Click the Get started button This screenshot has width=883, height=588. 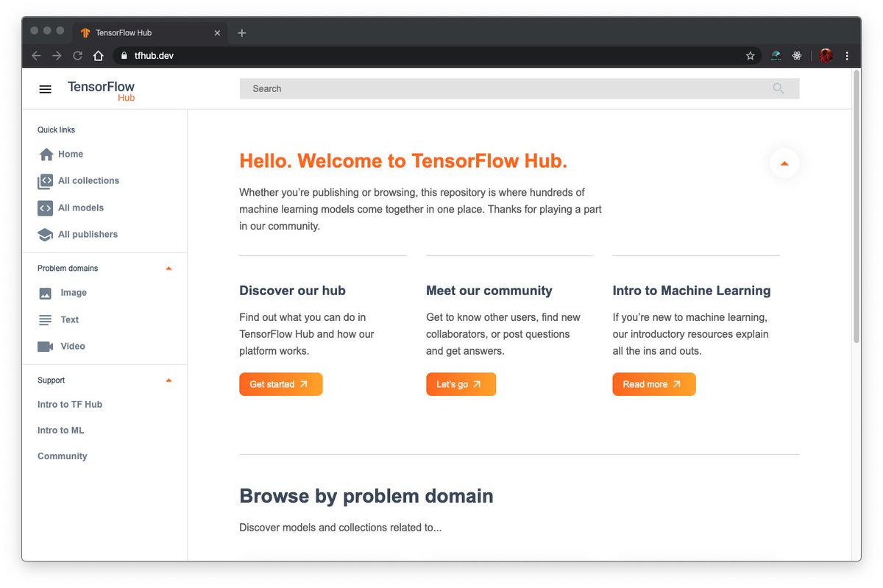(x=280, y=384)
